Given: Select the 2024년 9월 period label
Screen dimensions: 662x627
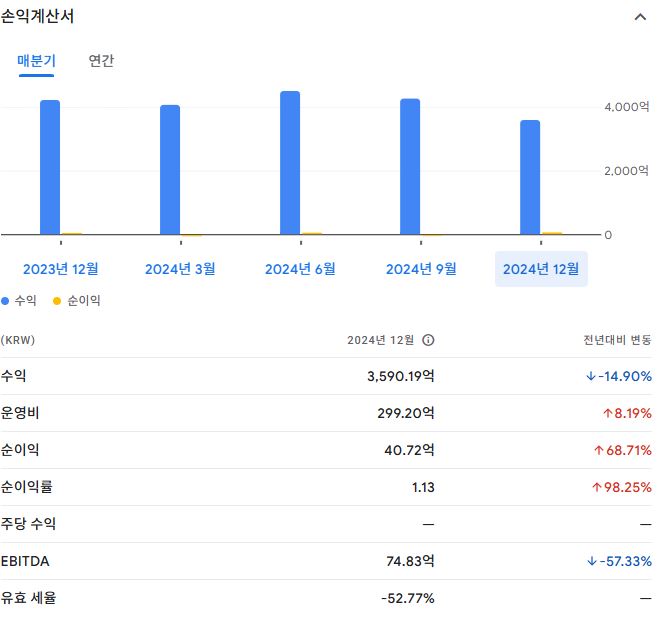Looking at the screenshot, I should 421,269.
